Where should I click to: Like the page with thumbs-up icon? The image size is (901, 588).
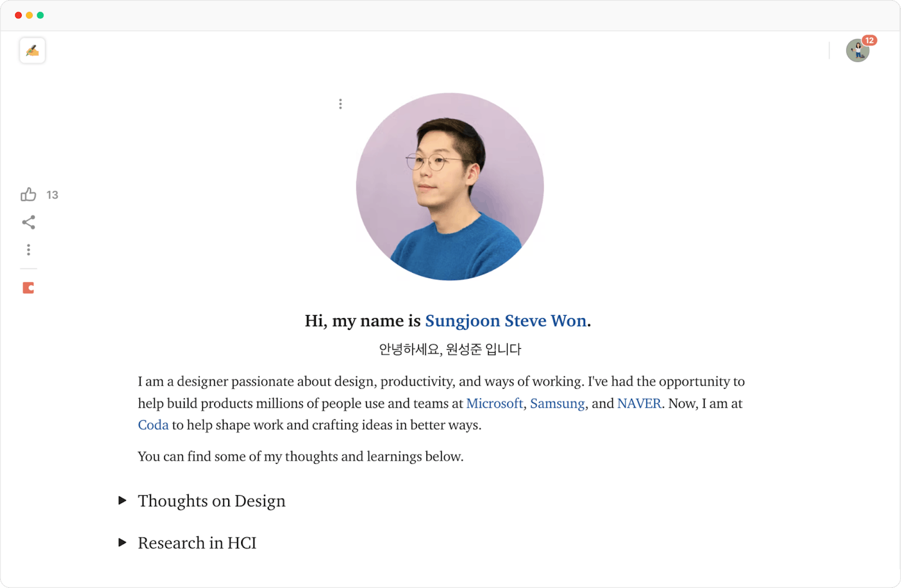tap(28, 195)
